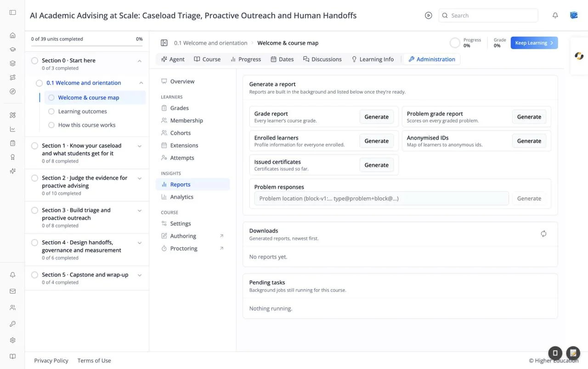Expand Section 2 · Judge the evidence

(140, 178)
